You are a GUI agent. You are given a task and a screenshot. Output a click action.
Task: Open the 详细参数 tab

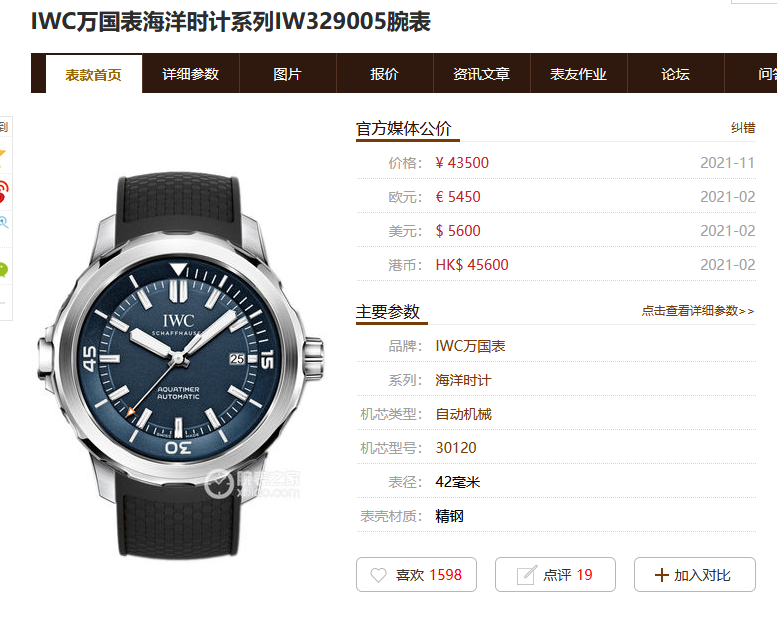click(x=190, y=74)
